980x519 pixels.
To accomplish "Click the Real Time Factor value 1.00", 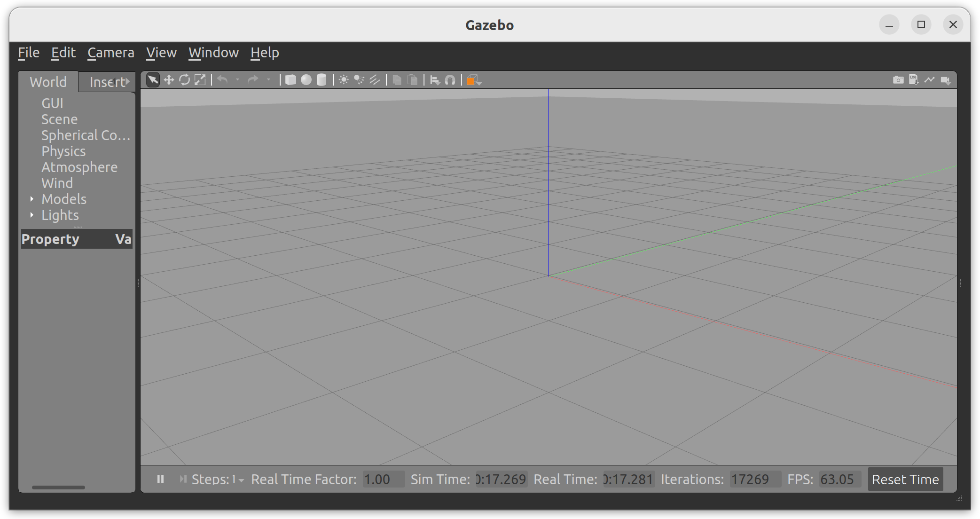I will (x=383, y=479).
